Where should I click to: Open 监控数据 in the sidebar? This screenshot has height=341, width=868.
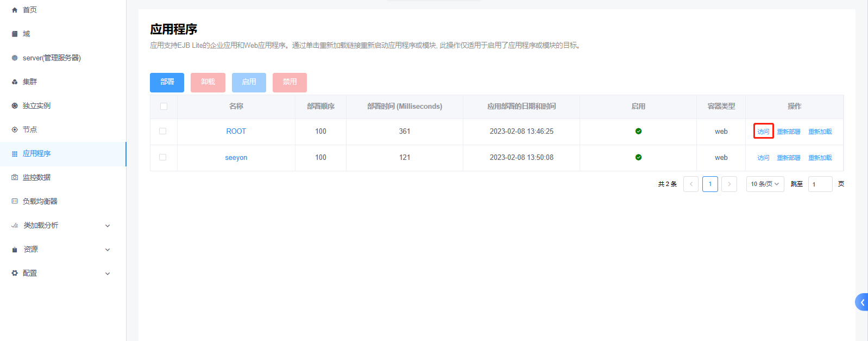(x=63, y=177)
